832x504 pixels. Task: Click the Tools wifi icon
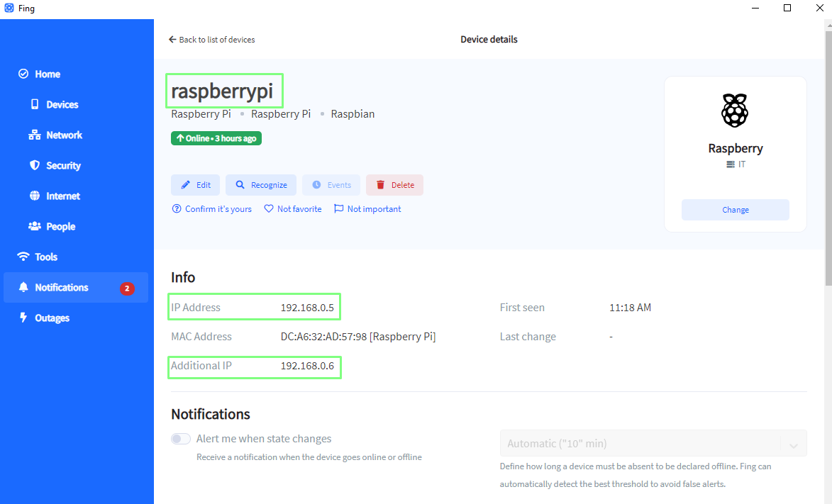[23, 256]
